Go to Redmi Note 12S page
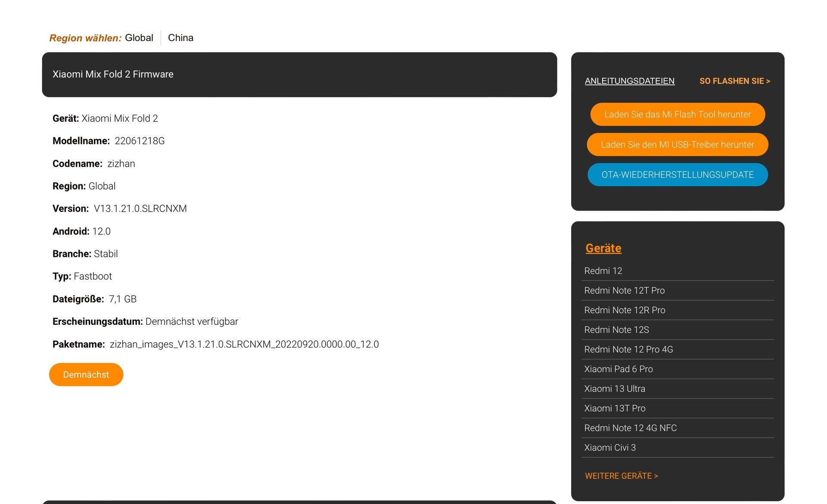The image size is (827, 504). (x=616, y=330)
